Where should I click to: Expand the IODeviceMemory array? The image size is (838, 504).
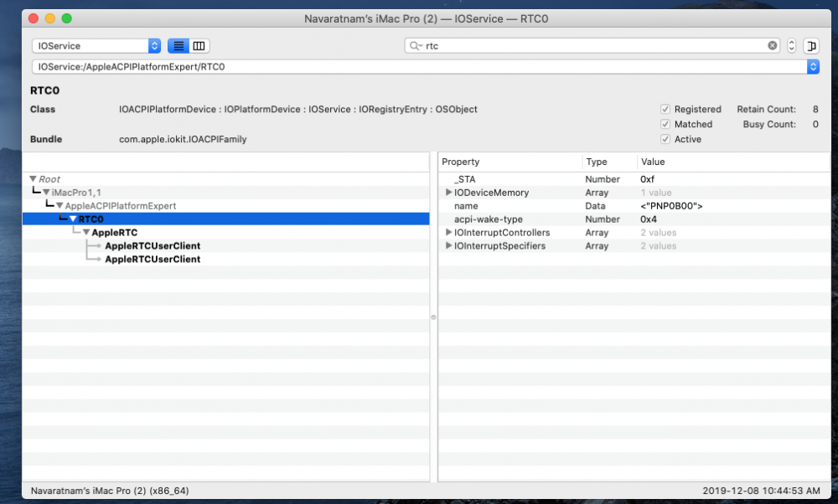pos(449,193)
